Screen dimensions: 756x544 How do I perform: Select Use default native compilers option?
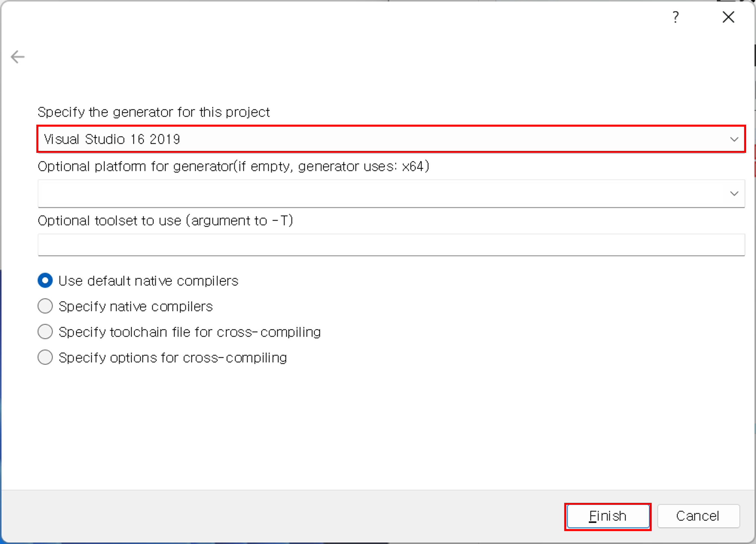(x=45, y=280)
